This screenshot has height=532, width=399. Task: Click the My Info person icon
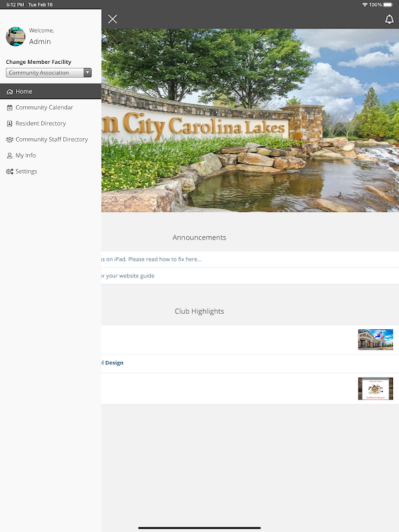click(10, 156)
